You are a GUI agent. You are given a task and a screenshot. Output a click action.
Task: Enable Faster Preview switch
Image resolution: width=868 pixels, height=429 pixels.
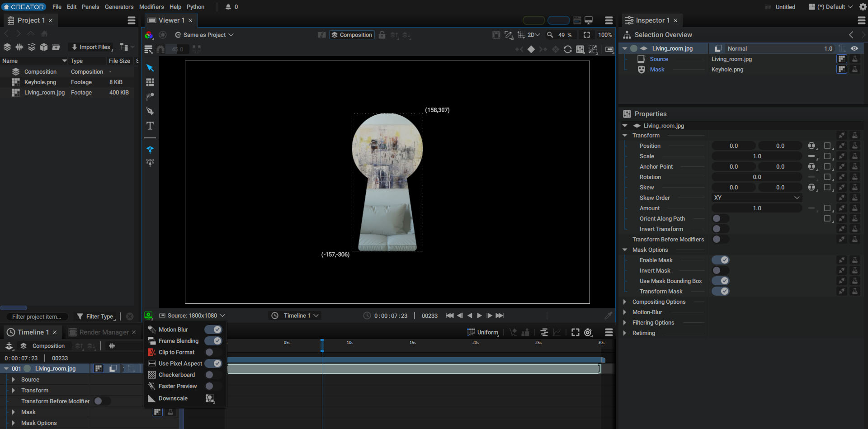[213, 386]
